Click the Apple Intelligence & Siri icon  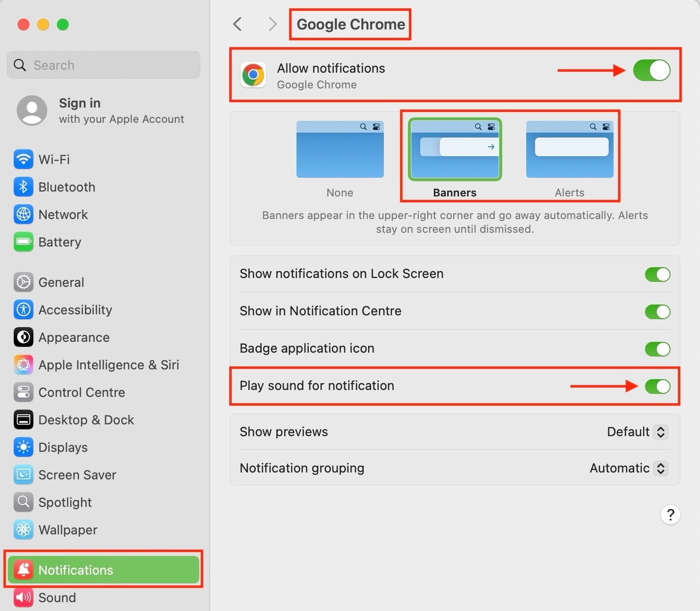pyautogui.click(x=23, y=365)
